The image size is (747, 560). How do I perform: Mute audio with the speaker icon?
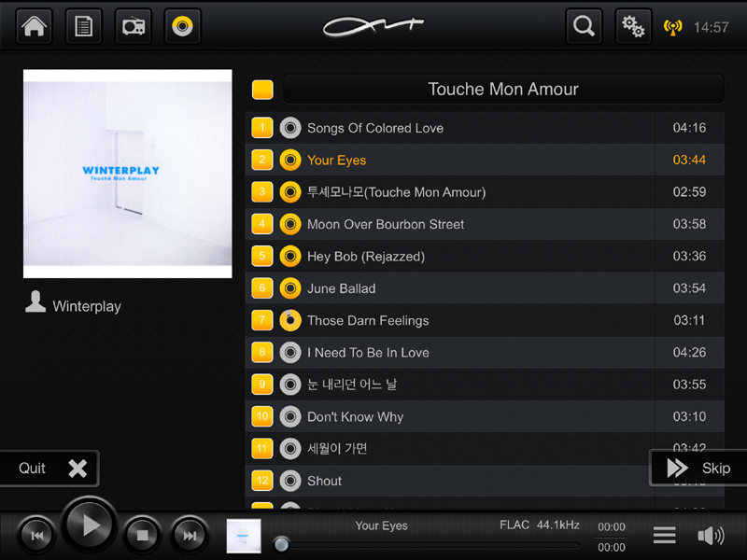pos(711,535)
